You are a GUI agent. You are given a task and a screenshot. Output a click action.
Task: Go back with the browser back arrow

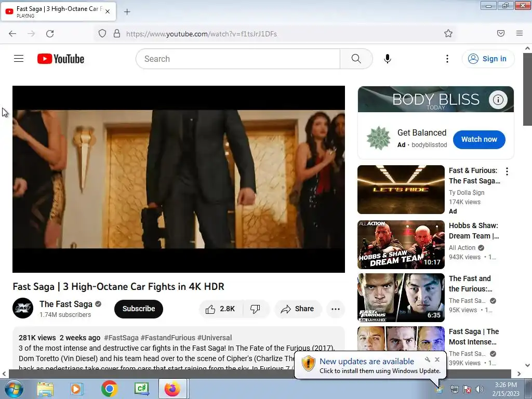[x=12, y=34]
